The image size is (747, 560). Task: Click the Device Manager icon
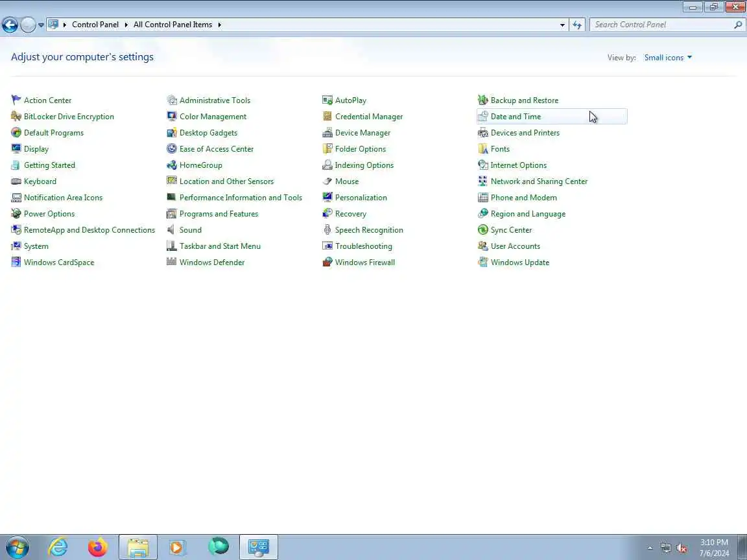(327, 132)
